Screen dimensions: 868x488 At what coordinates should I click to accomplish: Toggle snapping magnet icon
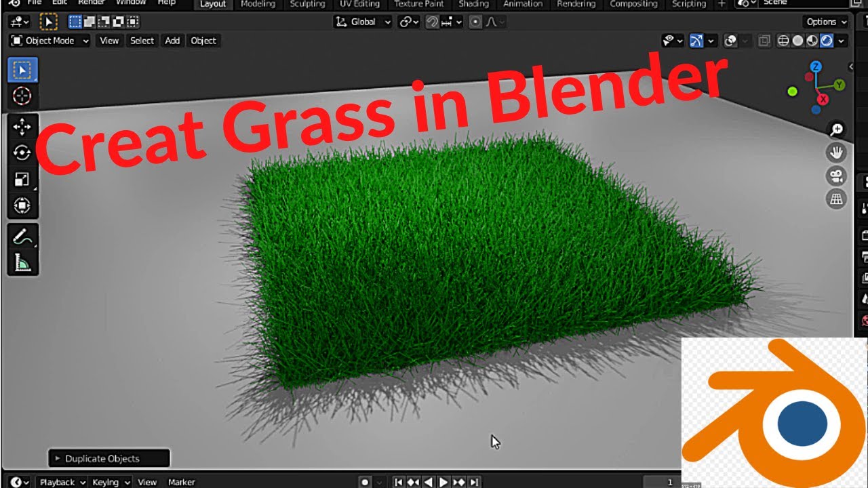pyautogui.click(x=432, y=22)
